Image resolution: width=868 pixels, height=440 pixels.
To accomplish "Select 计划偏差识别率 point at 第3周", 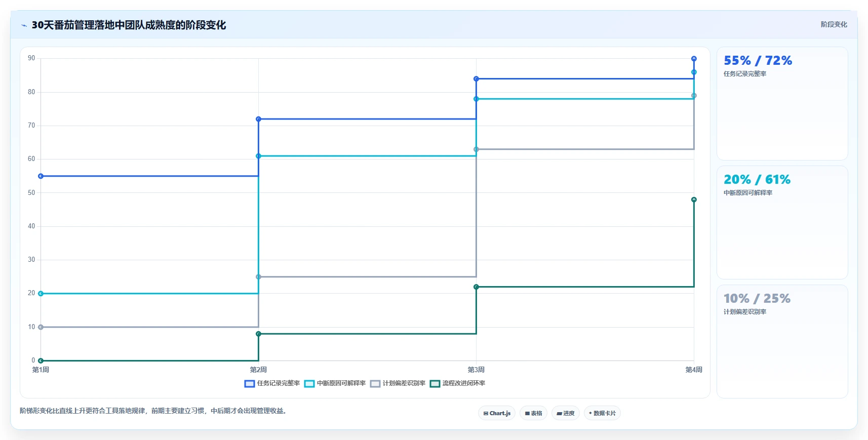I will click(x=476, y=149).
